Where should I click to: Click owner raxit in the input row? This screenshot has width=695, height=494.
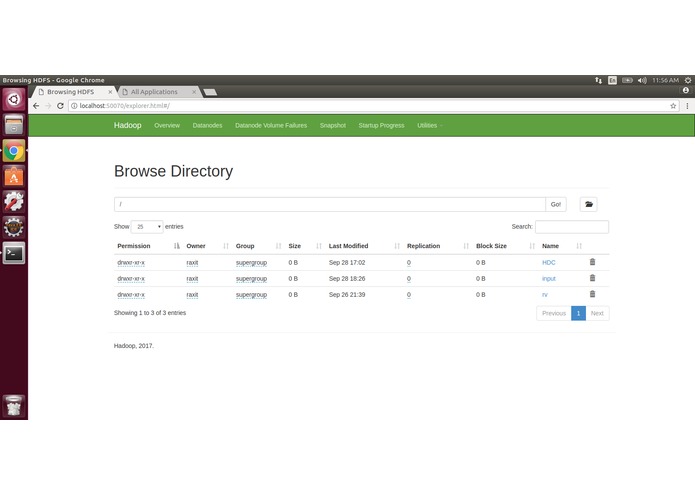192,278
